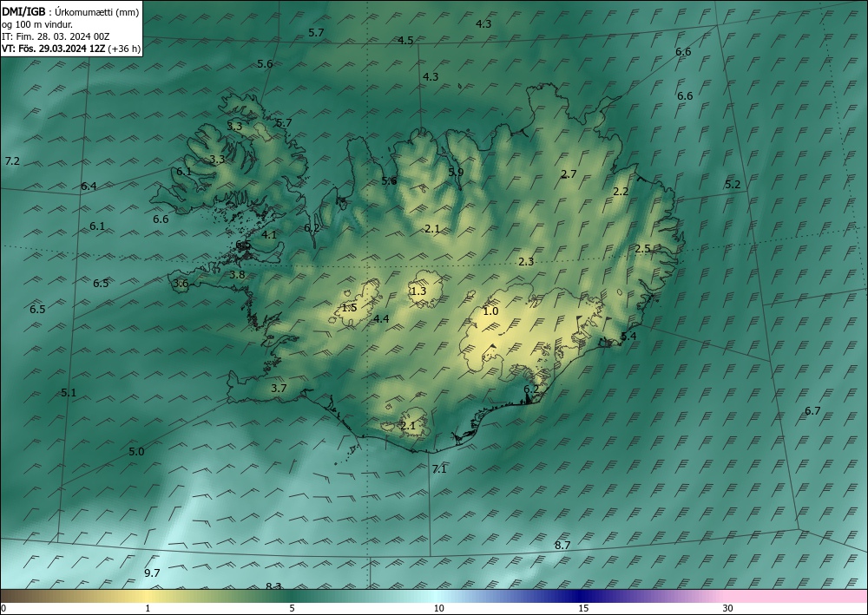This screenshot has height=615, width=868.
Task: Select the 9.7 value in the southwest corner
Action: point(152,572)
